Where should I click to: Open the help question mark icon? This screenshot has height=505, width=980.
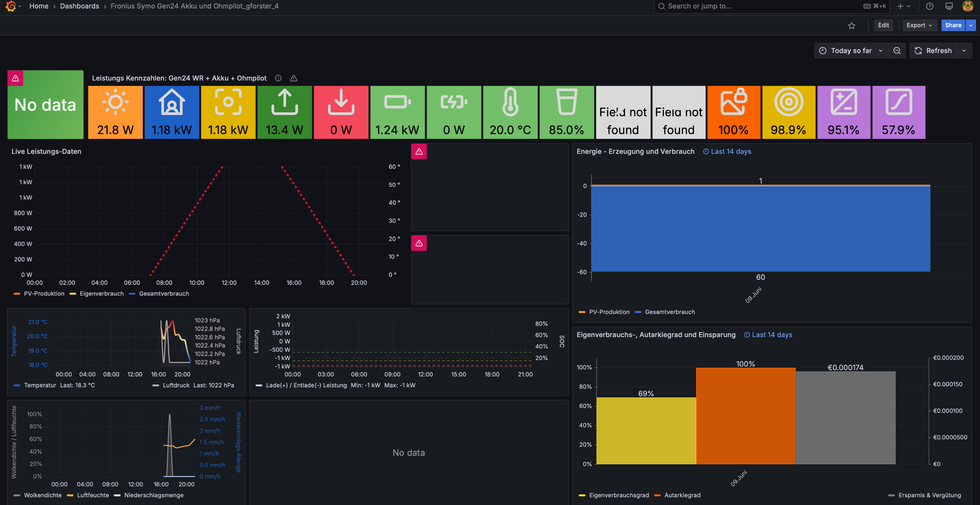click(x=930, y=6)
